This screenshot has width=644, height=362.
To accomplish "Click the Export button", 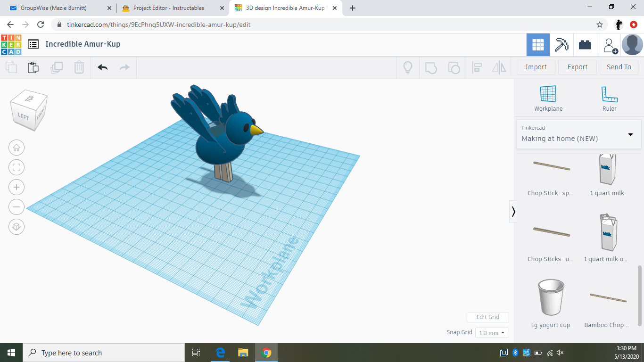I will click(577, 67).
